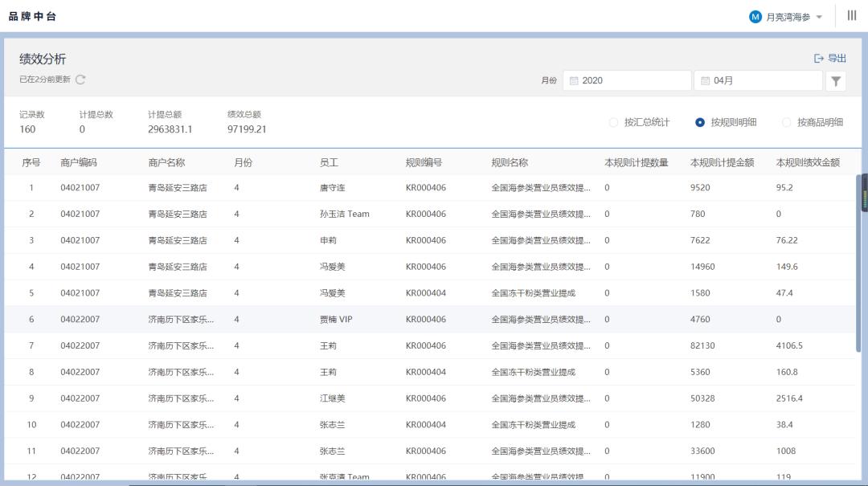Click the 商户名称 column header
The image size is (868, 486).
[x=166, y=162]
